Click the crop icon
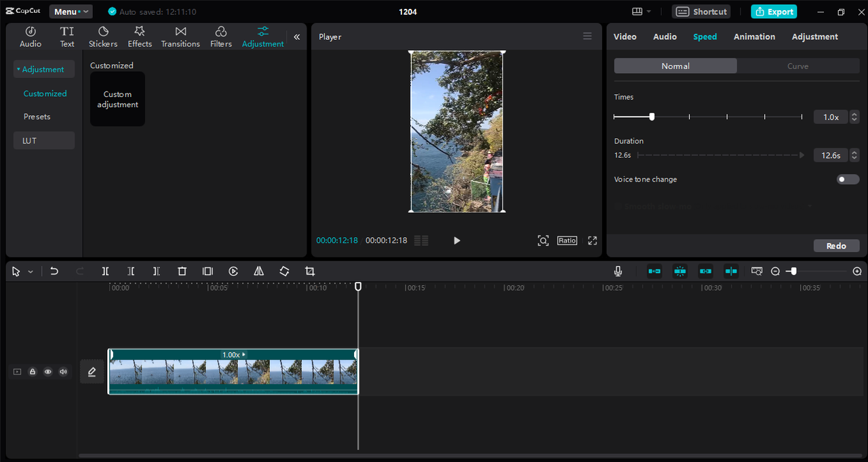 [310, 271]
